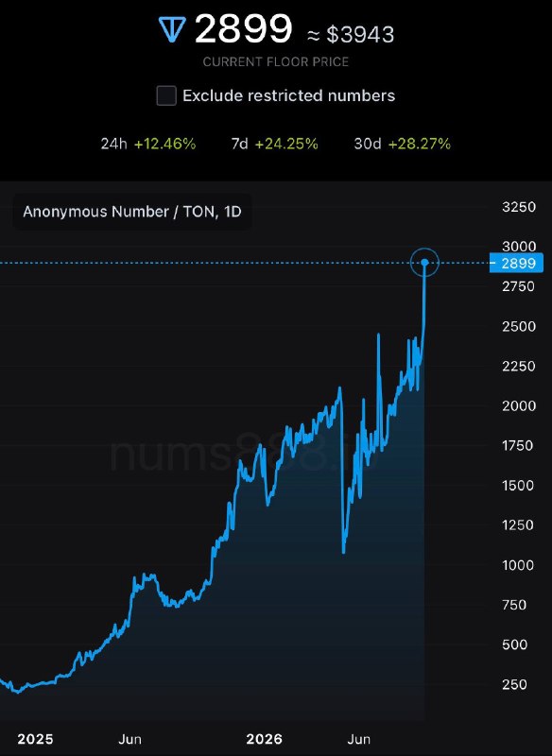The width and height of the screenshot is (552, 756).
Task: Click the 3250 tick on price axis
Action: coord(519,207)
